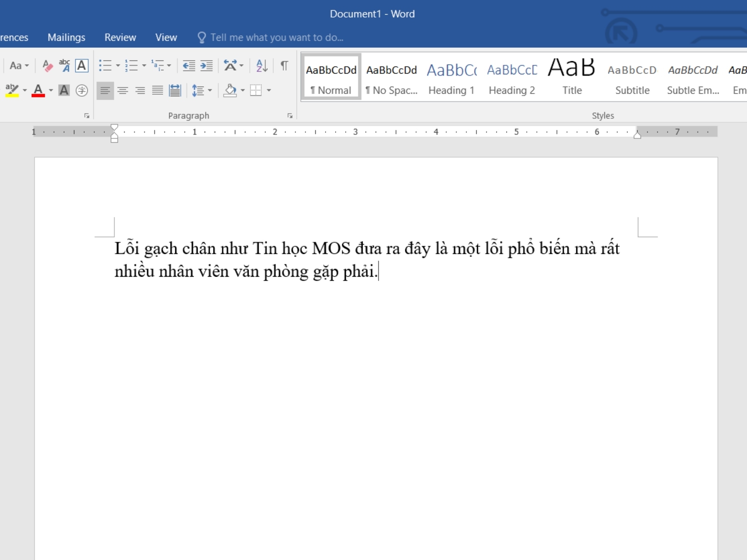Screen dimensions: 747x560
Task: Open the References tab
Action: point(14,37)
